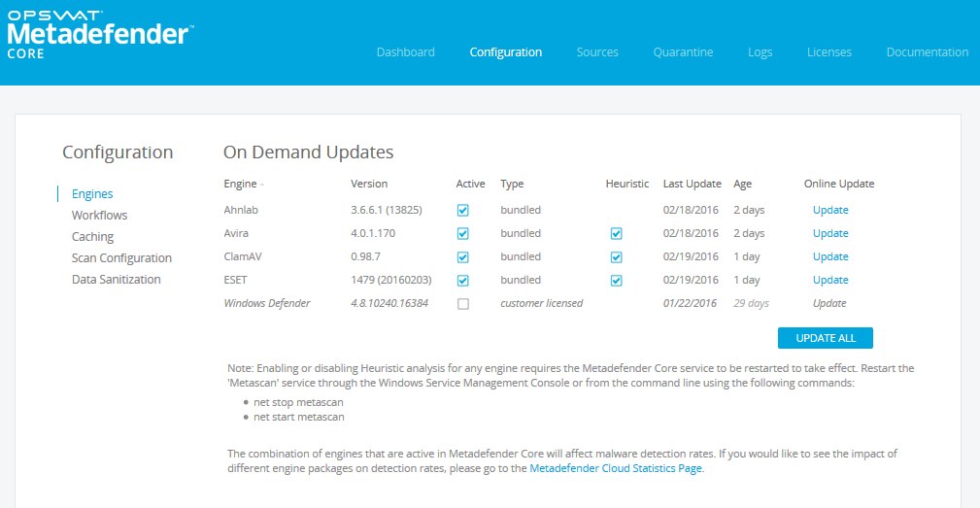
Task: Click the Version column header
Action: 369,184
